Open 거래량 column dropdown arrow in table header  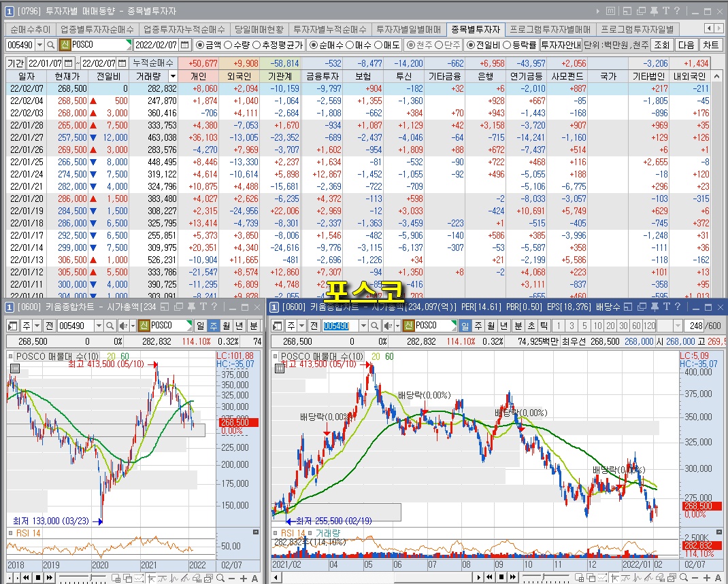tap(173, 76)
